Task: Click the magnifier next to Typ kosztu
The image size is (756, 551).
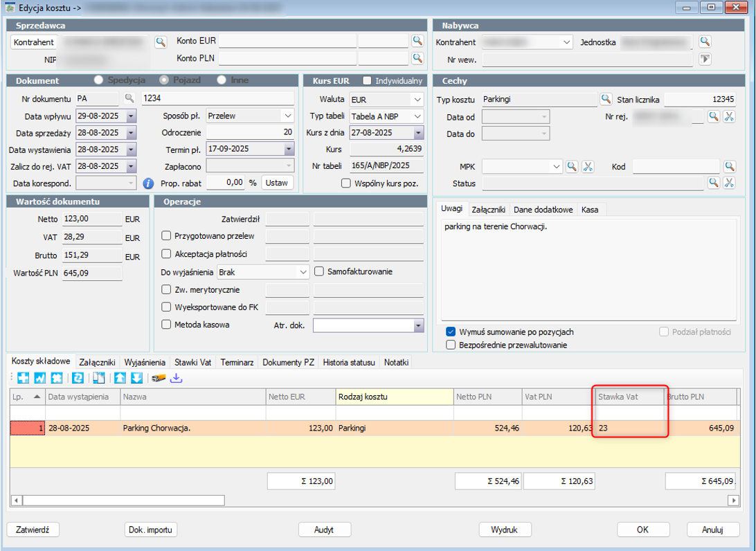Action: (606, 99)
